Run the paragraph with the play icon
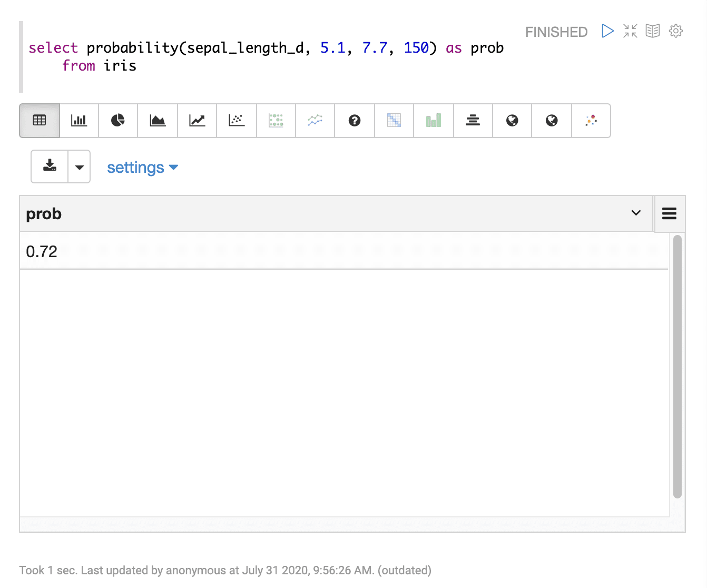Image resolution: width=707 pixels, height=588 pixels. click(607, 31)
